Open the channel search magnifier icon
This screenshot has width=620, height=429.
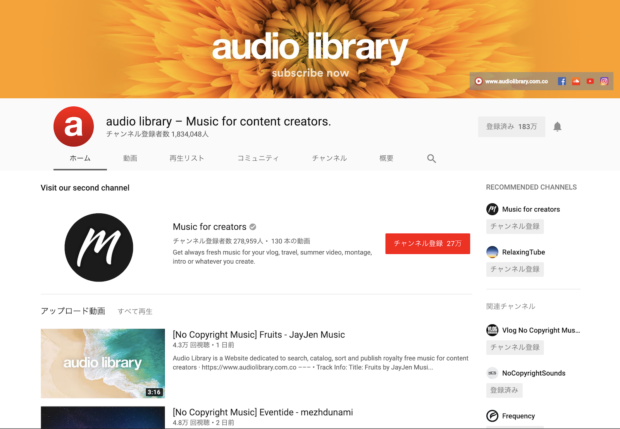coord(432,158)
